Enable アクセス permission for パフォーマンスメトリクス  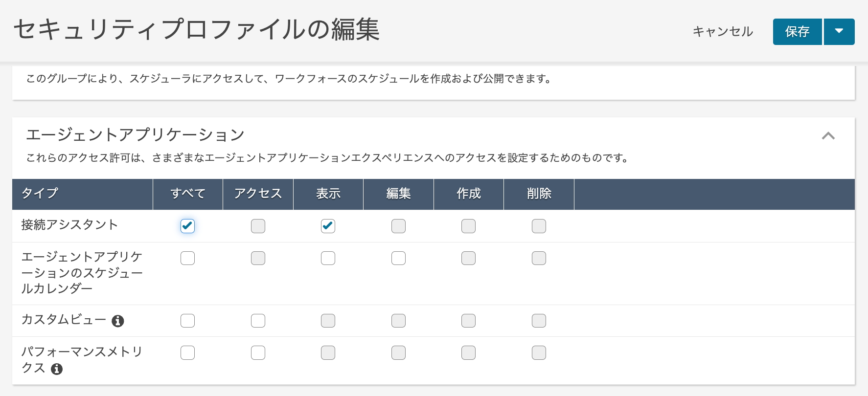tap(258, 352)
